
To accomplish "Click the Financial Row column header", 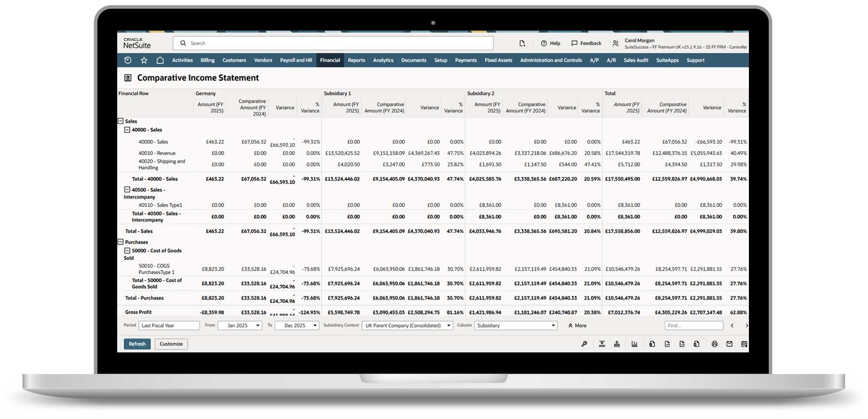I will pos(134,94).
